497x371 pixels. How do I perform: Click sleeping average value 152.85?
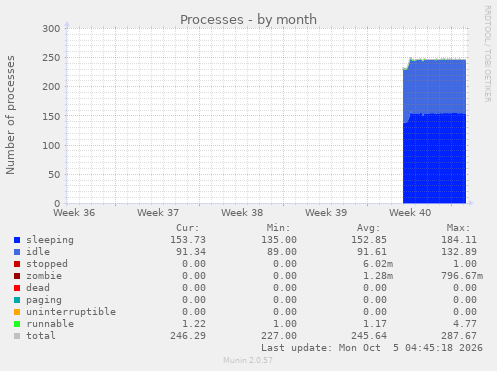[x=369, y=240]
